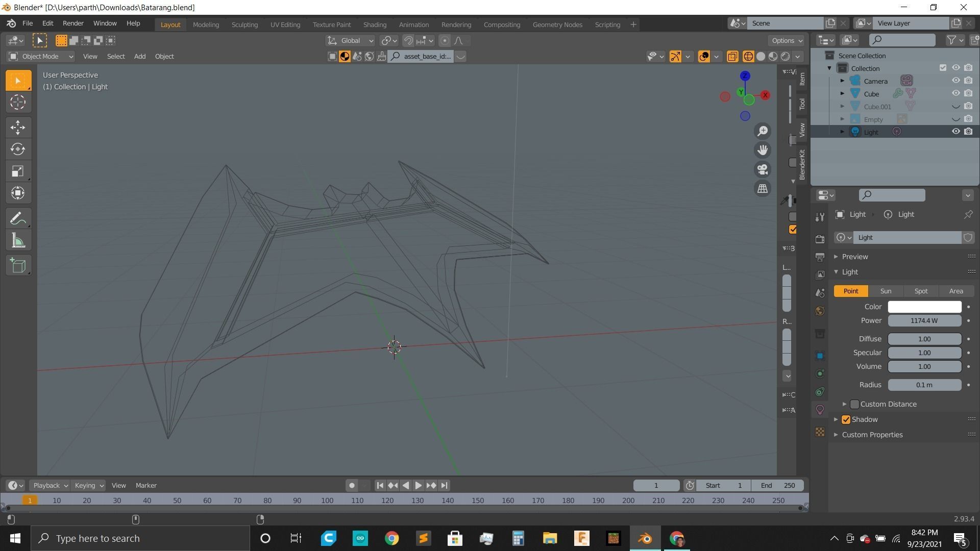Open Object Mode dropdown

click(41, 57)
